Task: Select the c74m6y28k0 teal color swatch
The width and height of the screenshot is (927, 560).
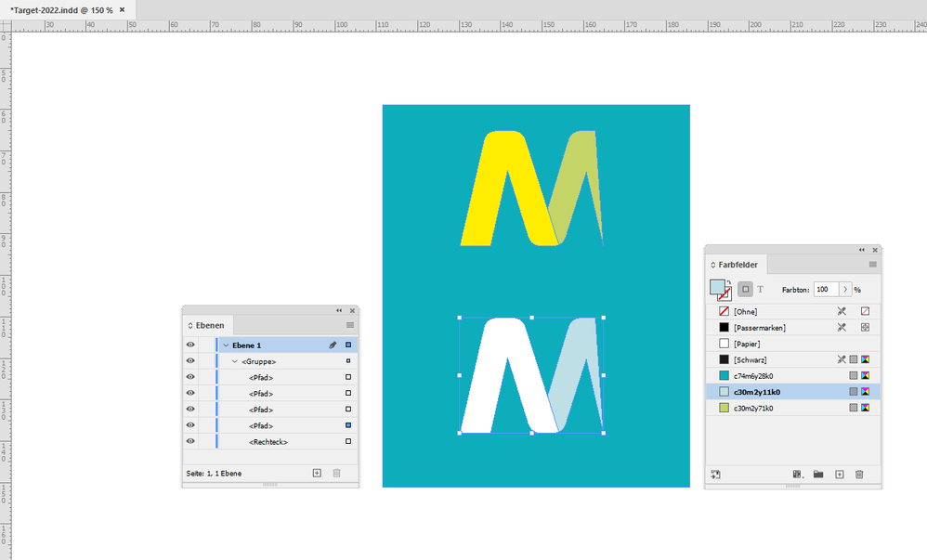Action: click(754, 375)
